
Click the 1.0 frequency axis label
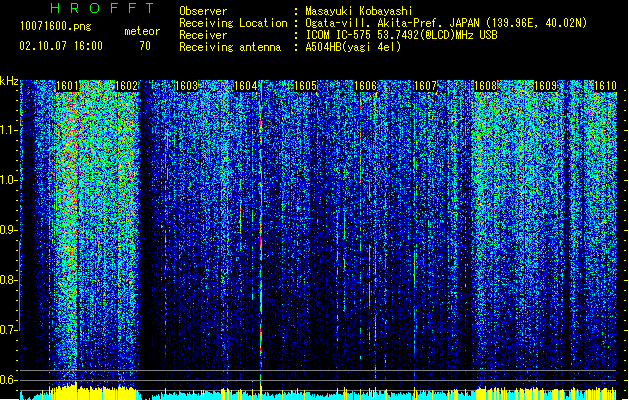(8, 180)
